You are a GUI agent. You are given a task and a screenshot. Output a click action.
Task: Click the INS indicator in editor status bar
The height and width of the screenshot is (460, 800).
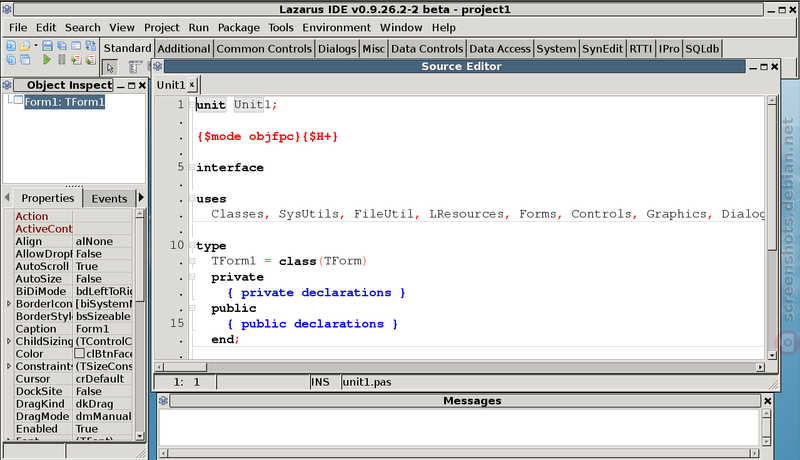(320, 382)
